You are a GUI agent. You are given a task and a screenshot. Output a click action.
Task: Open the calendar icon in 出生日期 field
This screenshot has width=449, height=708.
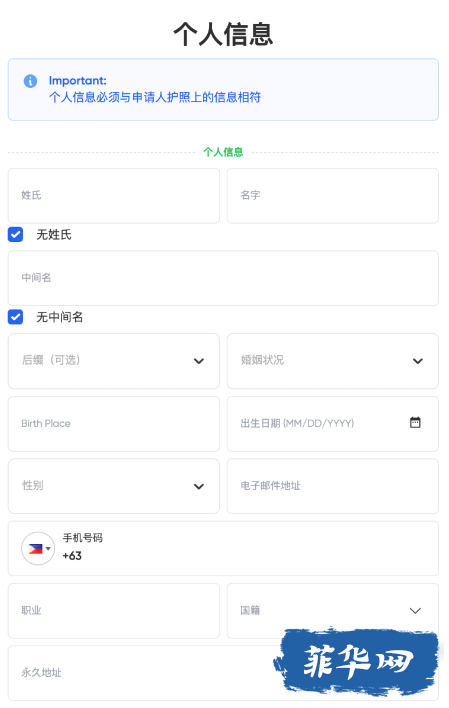(415, 423)
